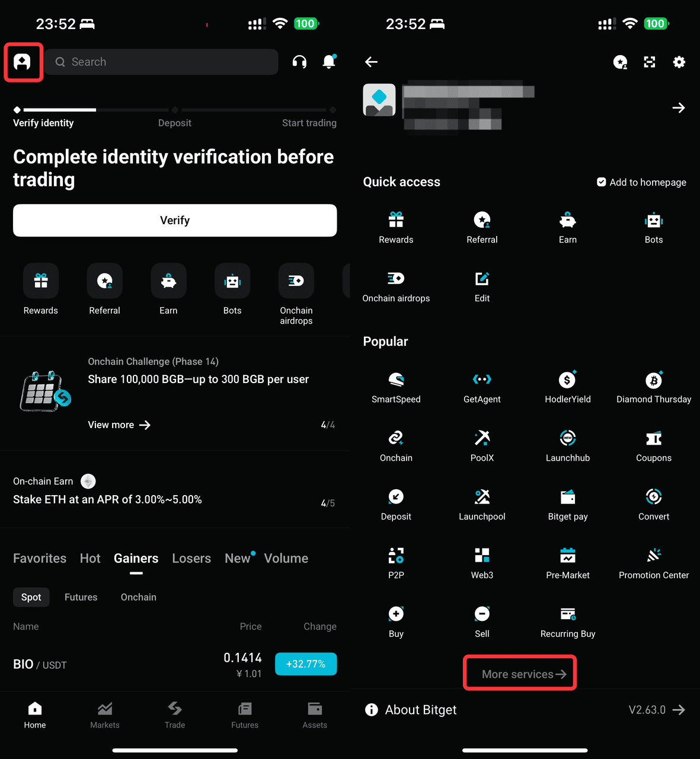Tap More services link
700x759 pixels.
point(524,674)
